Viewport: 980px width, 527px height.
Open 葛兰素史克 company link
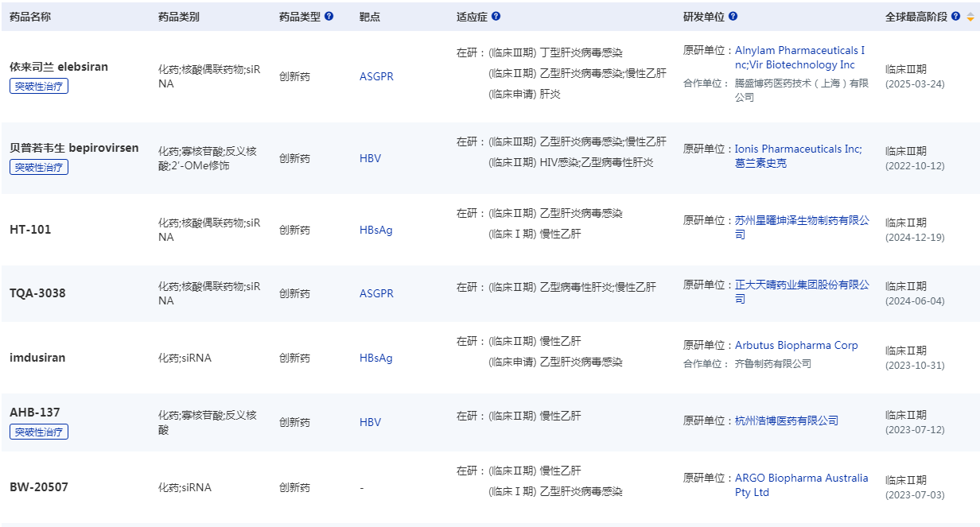[760, 163]
